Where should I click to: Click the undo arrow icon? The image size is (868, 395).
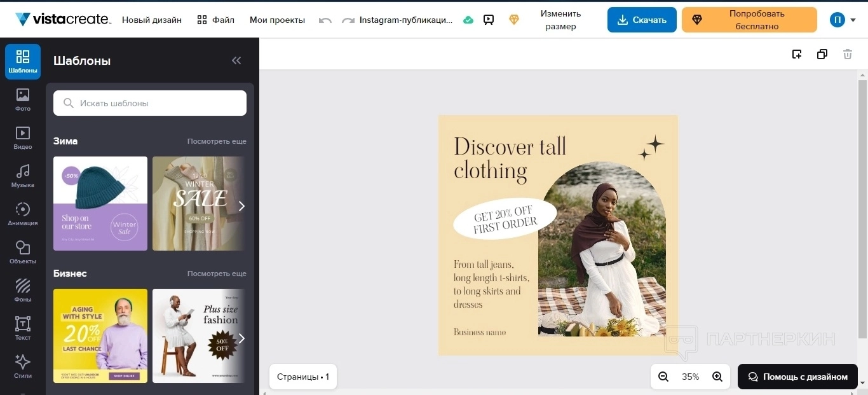click(x=325, y=20)
